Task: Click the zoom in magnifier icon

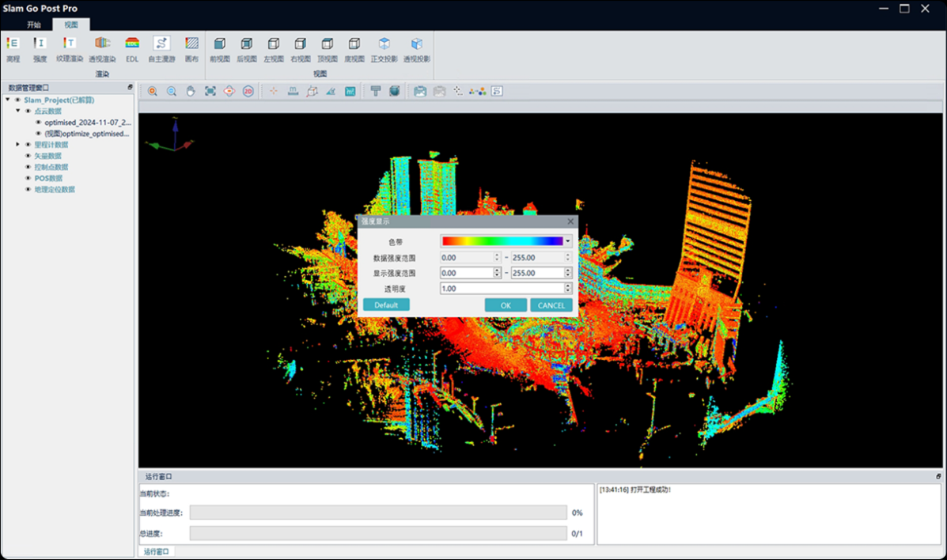Action: 153,92
